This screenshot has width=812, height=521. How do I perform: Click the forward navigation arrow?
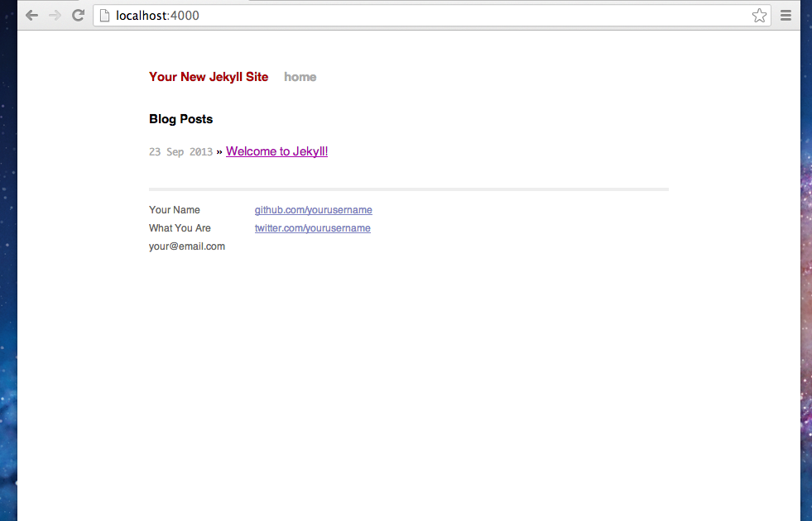click(55, 16)
